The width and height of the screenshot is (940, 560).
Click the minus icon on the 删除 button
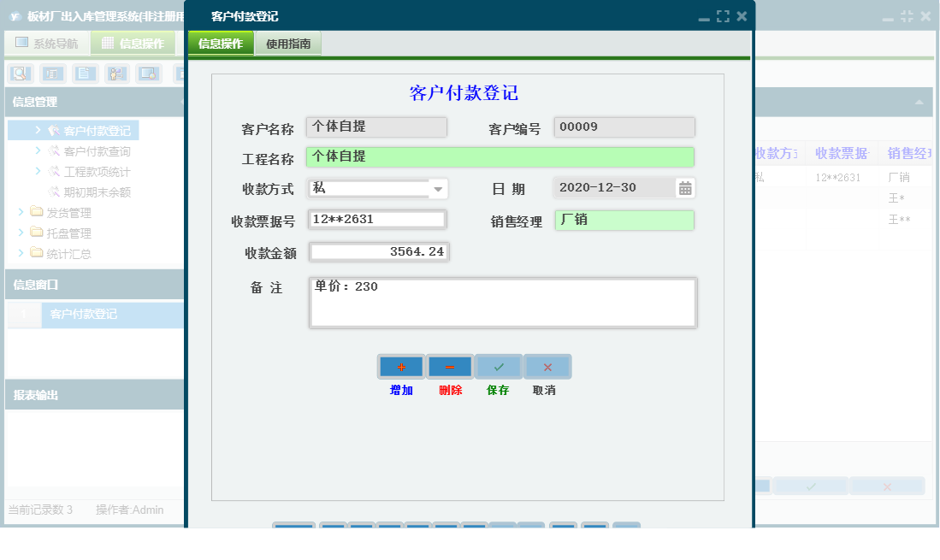tap(449, 366)
